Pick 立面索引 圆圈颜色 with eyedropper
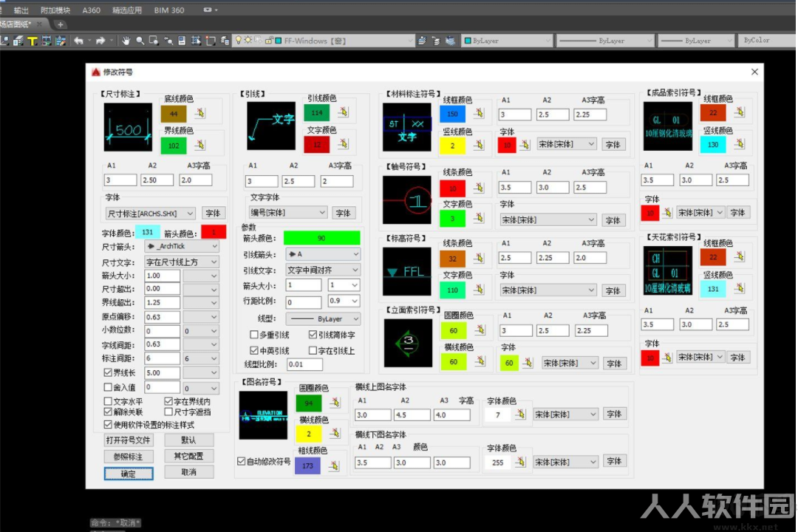The image size is (798, 532). tap(480, 330)
